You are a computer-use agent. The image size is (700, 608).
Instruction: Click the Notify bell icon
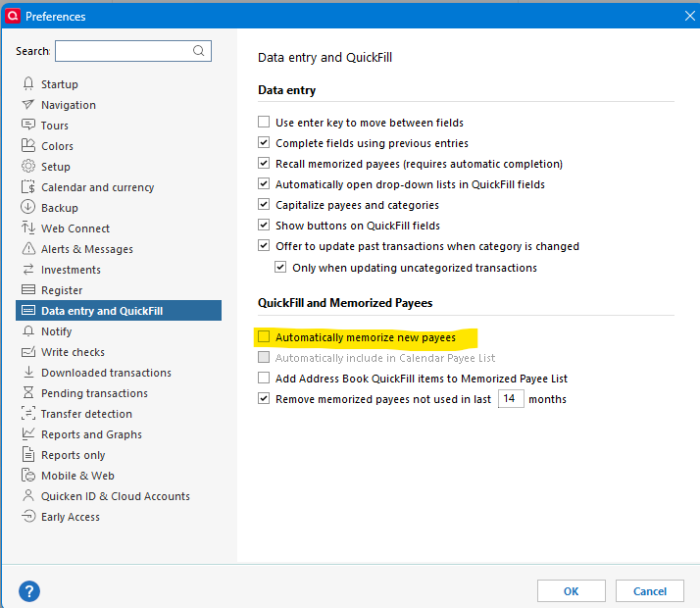28,330
